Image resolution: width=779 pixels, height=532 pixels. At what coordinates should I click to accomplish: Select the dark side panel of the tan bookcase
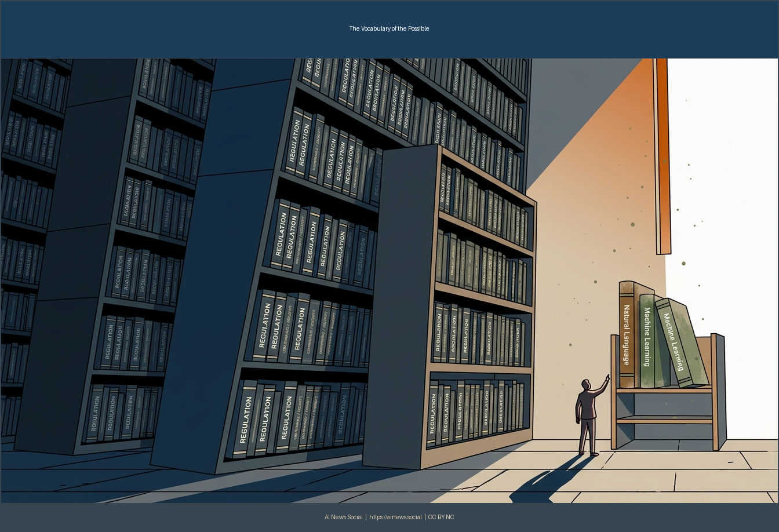coord(400,307)
